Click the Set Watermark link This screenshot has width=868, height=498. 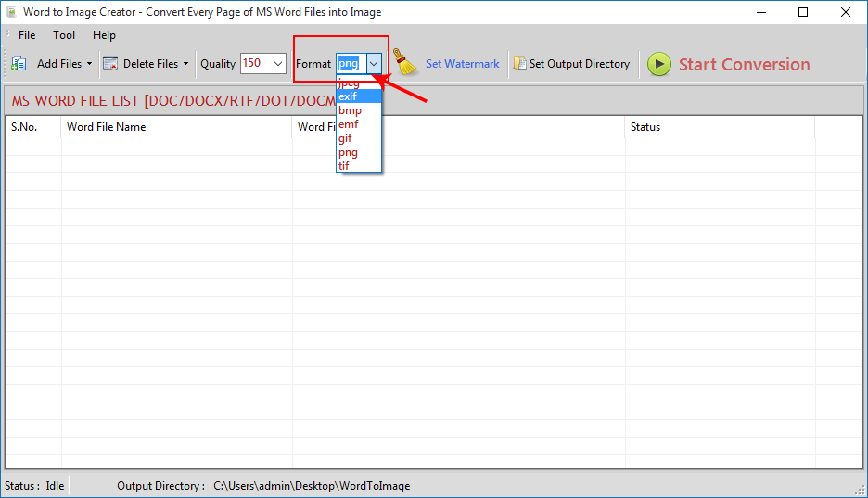point(462,64)
